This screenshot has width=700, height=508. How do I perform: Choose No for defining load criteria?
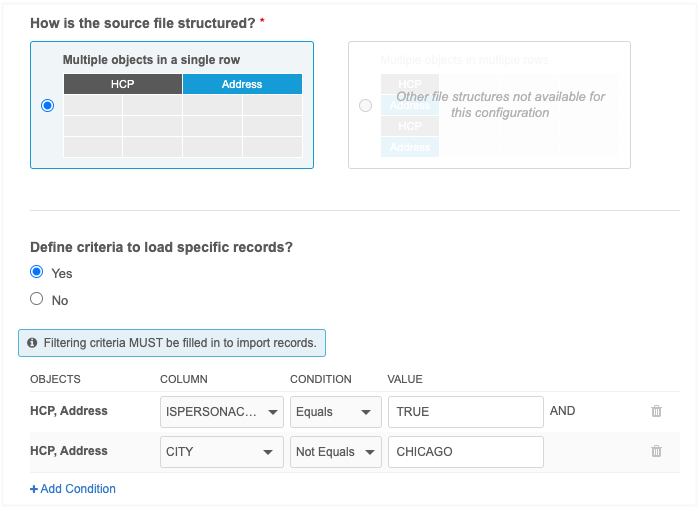(x=37, y=299)
